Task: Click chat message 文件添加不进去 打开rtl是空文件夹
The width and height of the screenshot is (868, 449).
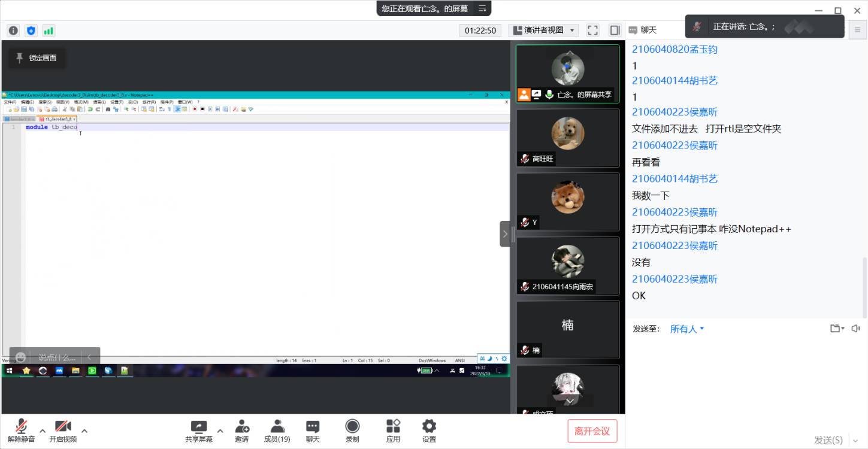Action: pyautogui.click(x=707, y=129)
